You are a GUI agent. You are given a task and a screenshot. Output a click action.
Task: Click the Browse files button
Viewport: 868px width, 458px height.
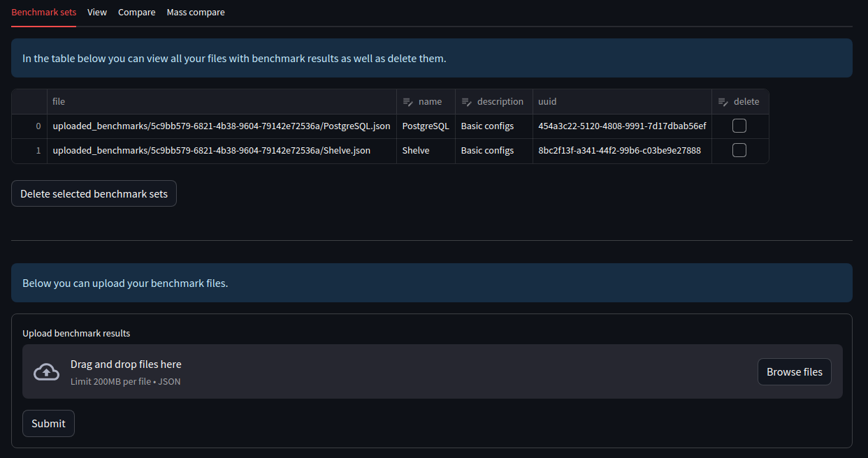coord(794,371)
